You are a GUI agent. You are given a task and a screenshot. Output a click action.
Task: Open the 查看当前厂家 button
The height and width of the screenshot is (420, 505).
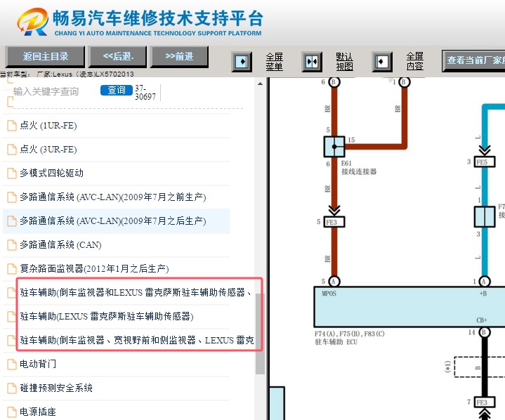click(x=473, y=60)
